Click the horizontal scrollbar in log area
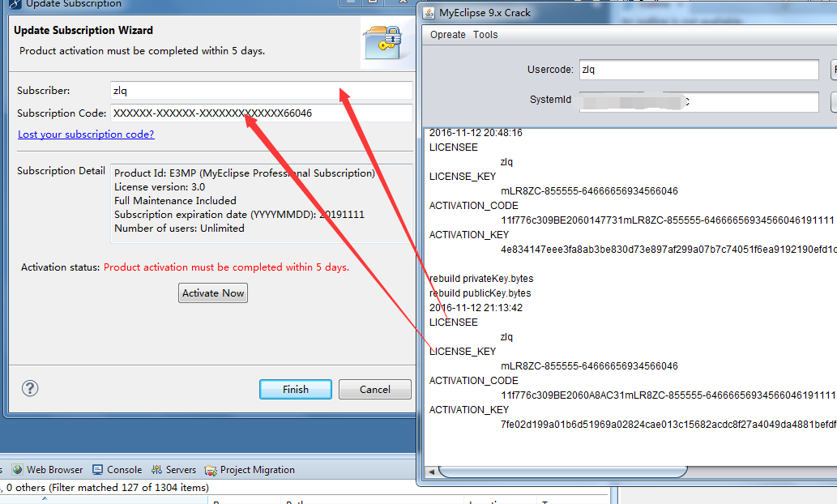The image size is (837, 504). coord(562,472)
